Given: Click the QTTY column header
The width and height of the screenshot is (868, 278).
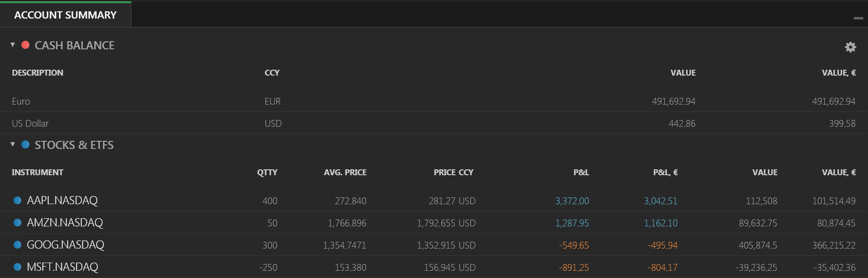Looking at the screenshot, I should click(267, 173).
